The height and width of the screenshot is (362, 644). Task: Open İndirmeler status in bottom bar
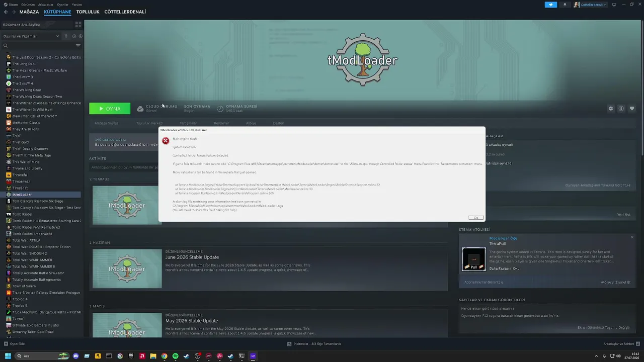tap(314, 344)
